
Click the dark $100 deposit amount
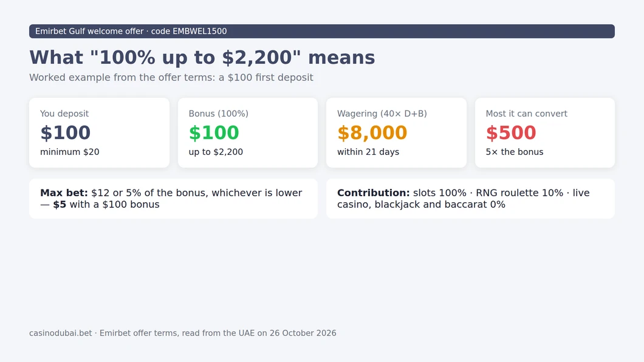pyautogui.click(x=65, y=132)
